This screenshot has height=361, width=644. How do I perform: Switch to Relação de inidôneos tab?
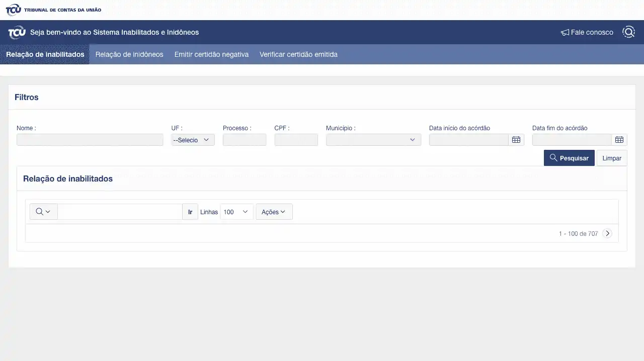pyautogui.click(x=129, y=54)
